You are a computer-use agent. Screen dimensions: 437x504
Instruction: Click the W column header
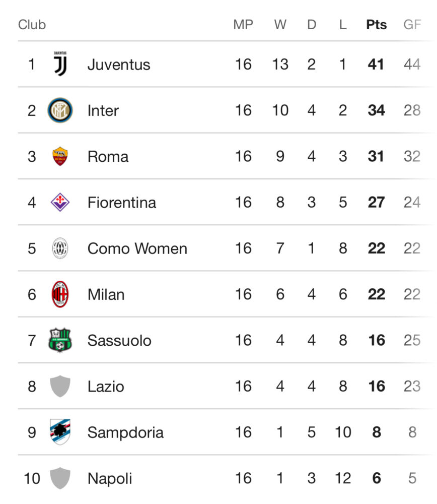point(280,25)
